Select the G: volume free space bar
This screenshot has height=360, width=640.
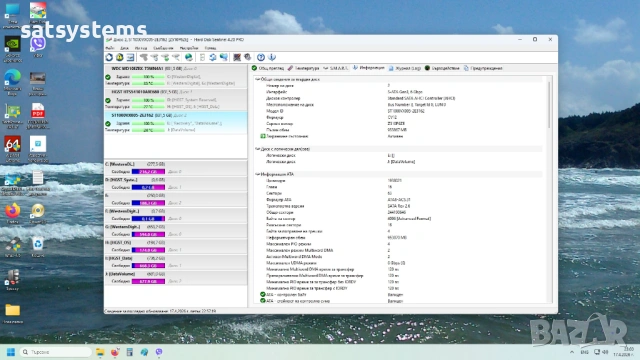pyautogui.click(x=148, y=234)
